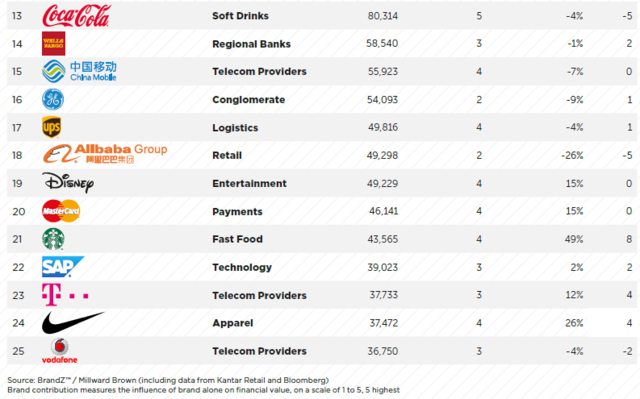Viewport: 640px width, 399px height.
Task: Click the Soft Drinks category label
Action: pyautogui.click(x=240, y=16)
